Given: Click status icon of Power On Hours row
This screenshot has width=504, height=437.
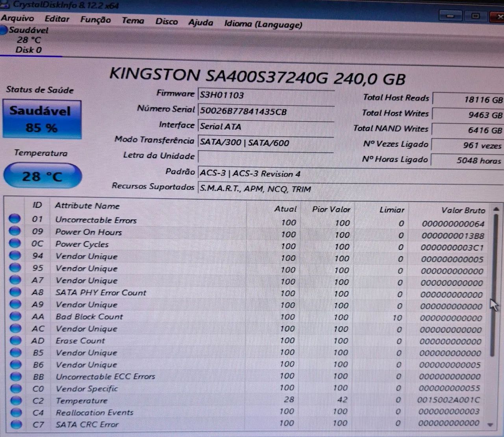Looking at the screenshot, I should pyautogui.click(x=15, y=230).
